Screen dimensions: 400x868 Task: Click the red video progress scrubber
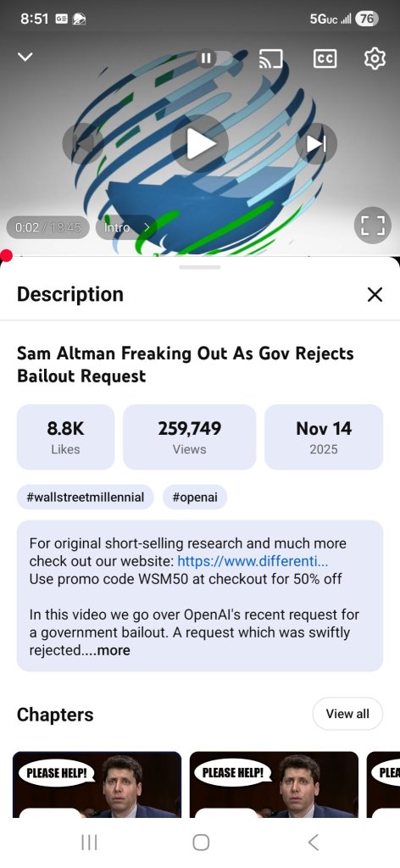pyautogui.click(x=6, y=256)
